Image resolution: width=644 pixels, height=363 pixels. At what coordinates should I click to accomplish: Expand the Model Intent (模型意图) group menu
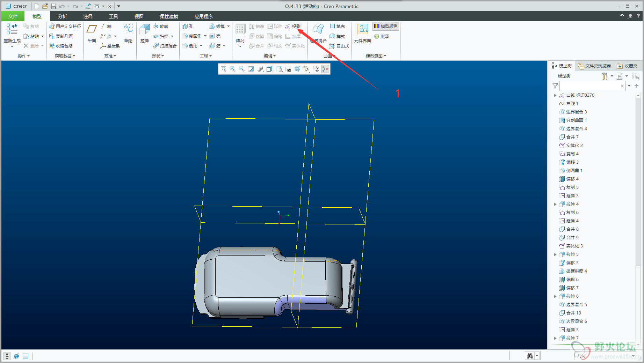(376, 56)
